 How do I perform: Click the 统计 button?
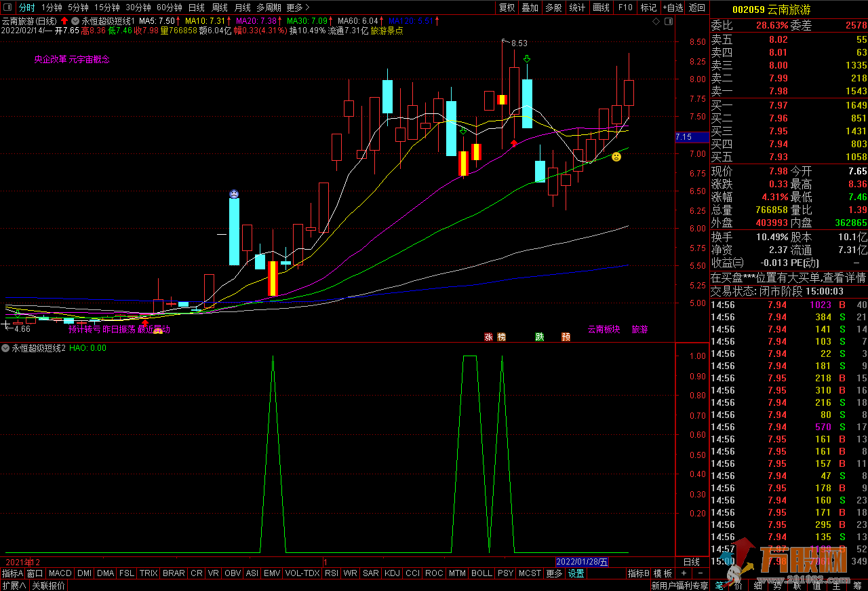pyautogui.click(x=577, y=7)
